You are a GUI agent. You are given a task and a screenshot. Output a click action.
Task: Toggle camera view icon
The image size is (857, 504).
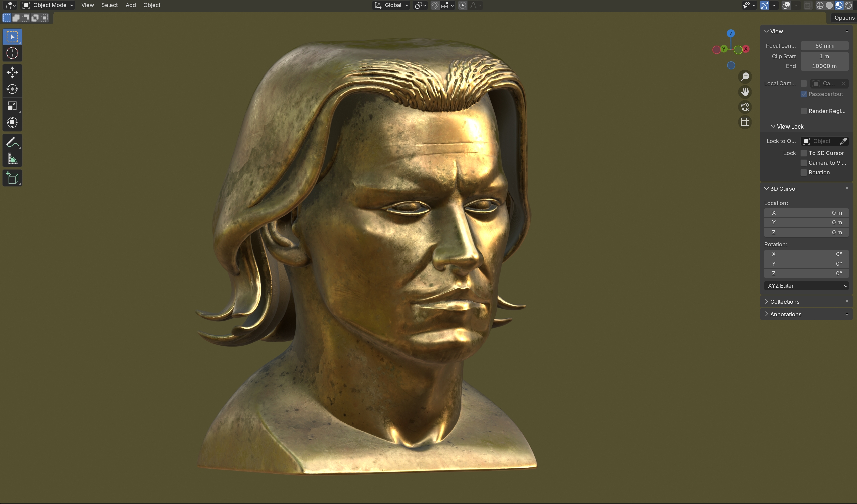(745, 107)
